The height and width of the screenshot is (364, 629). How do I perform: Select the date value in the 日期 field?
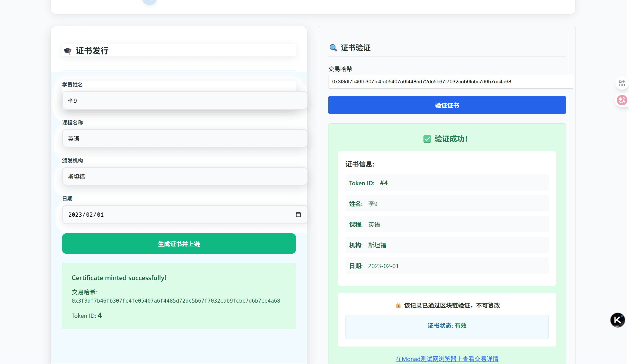coord(86,214)
